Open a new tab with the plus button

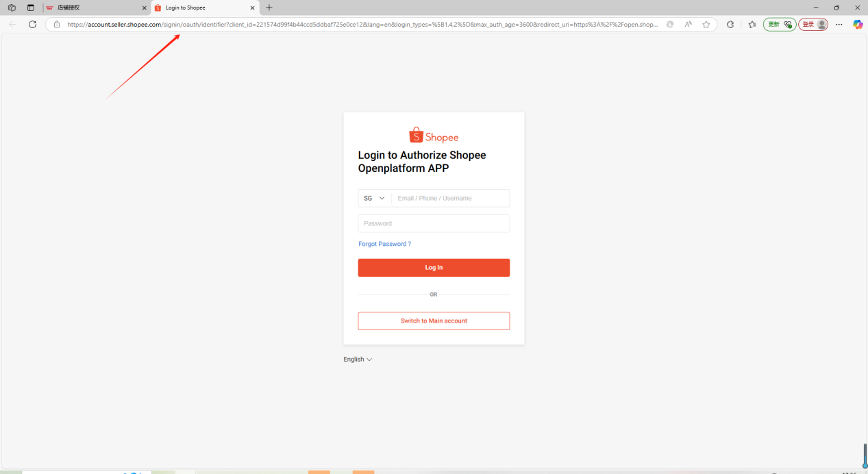(269, 8)
